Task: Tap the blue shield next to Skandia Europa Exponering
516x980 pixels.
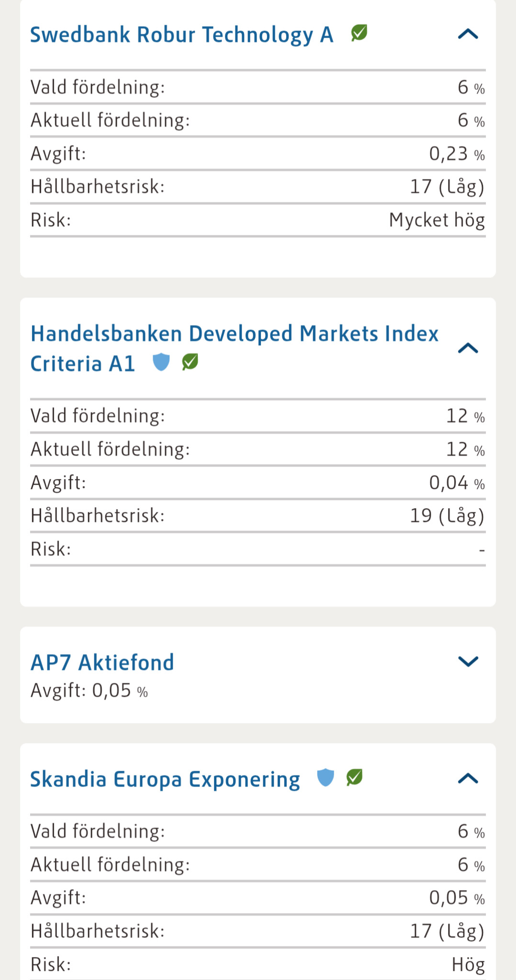Action: (325, 778)
